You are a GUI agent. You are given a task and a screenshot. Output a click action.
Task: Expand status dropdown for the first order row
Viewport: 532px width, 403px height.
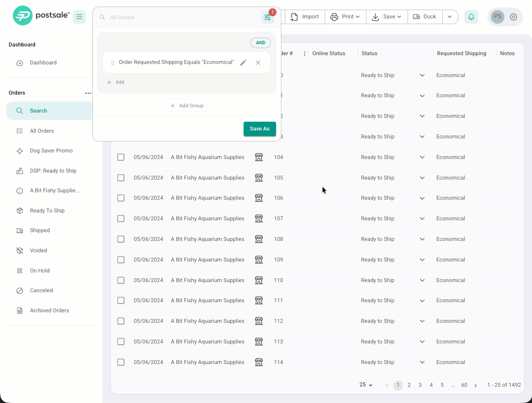[422, 75]
